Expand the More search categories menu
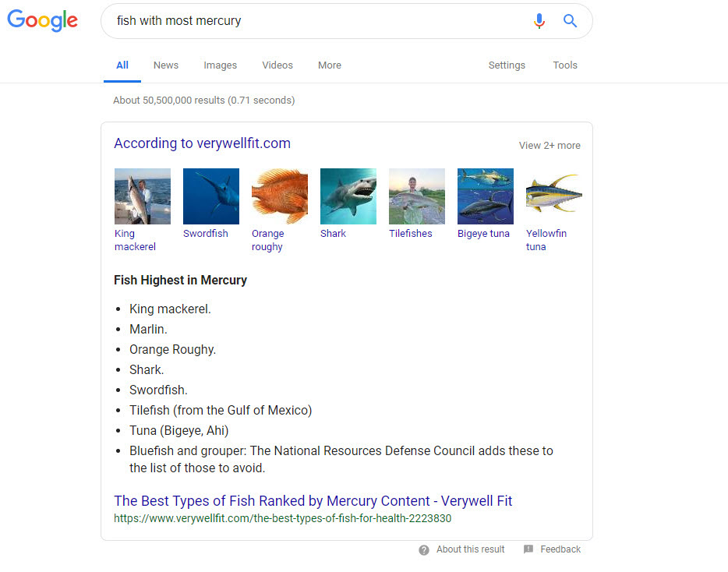The height and width of the screenshot is (572, 728). coord(330,65)
